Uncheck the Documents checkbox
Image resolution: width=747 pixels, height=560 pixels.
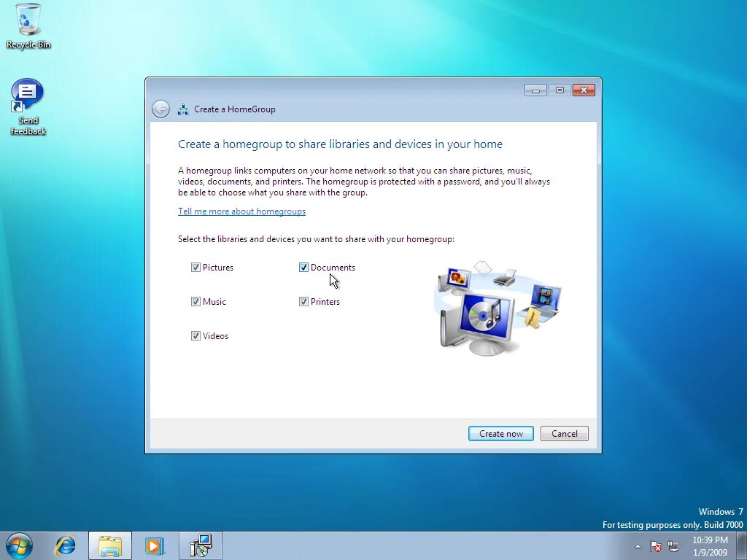(x=304, y=268)
